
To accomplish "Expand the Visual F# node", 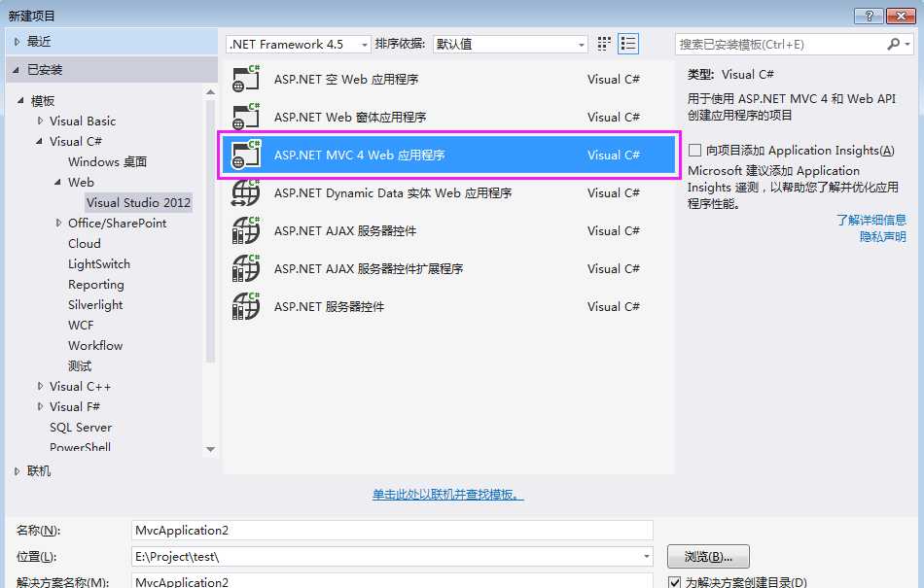I will (x=40, y=406).
